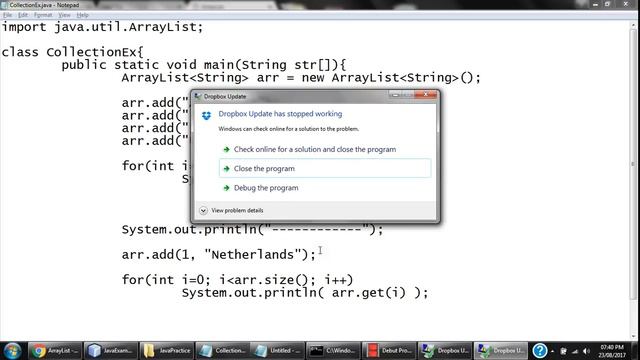Click CollectionEx.java Notepad title bar icon
Viewport: 640px width, 360px height.
(x=4, y=5)
